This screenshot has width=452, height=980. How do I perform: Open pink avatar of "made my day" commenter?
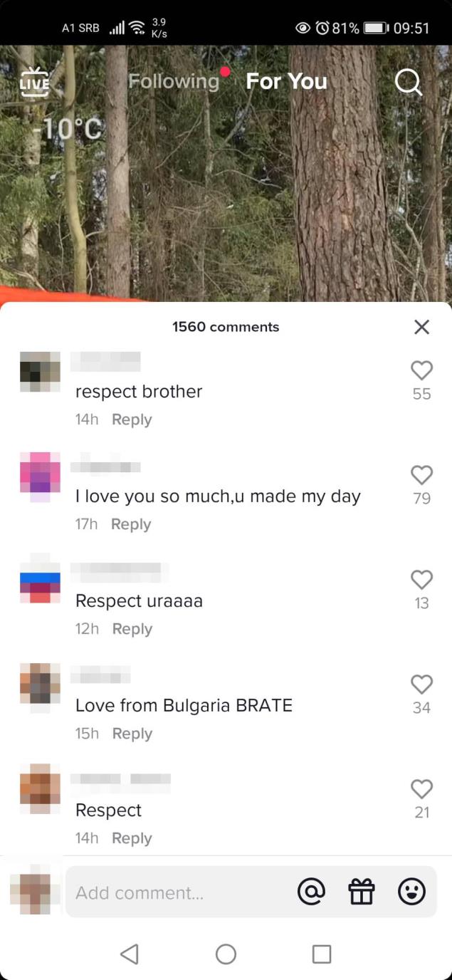pyautogui.click(x=40, y=476)
